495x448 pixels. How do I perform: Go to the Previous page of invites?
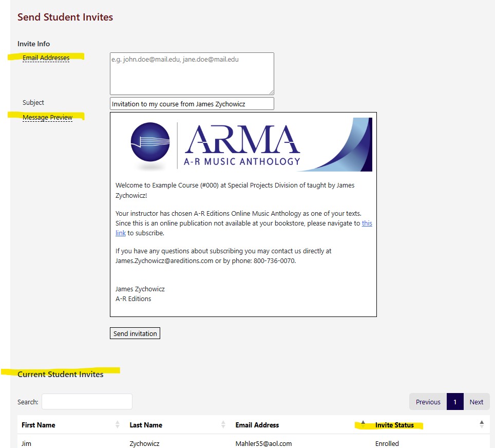428,402
